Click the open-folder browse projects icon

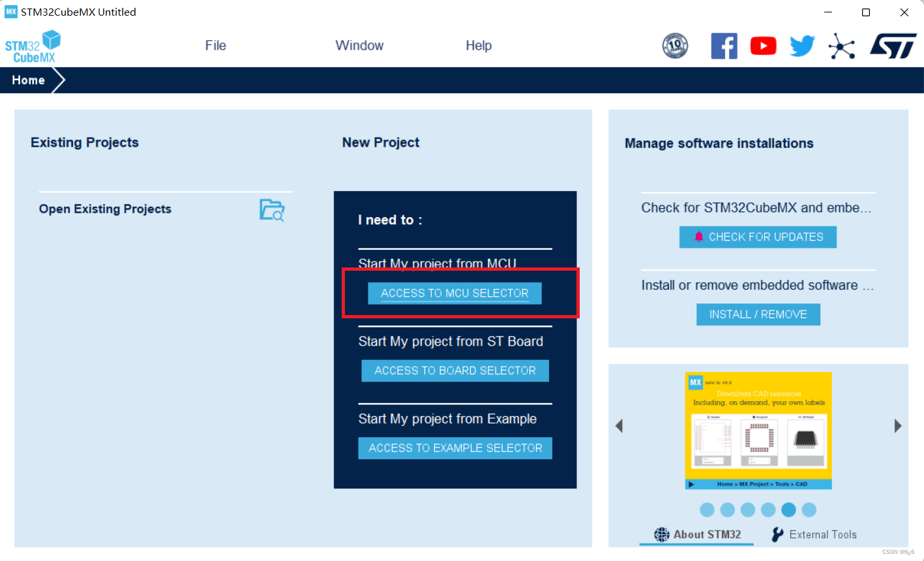tap(272, 210)
